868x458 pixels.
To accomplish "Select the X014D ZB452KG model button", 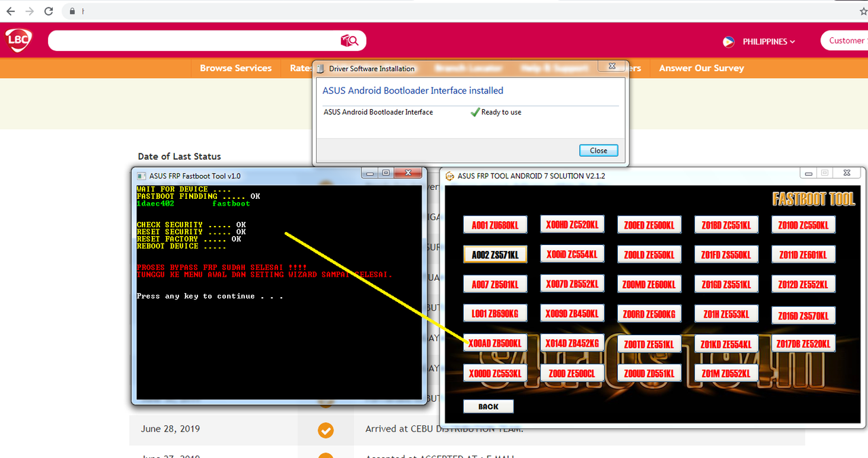I will [x=572, y=343].
